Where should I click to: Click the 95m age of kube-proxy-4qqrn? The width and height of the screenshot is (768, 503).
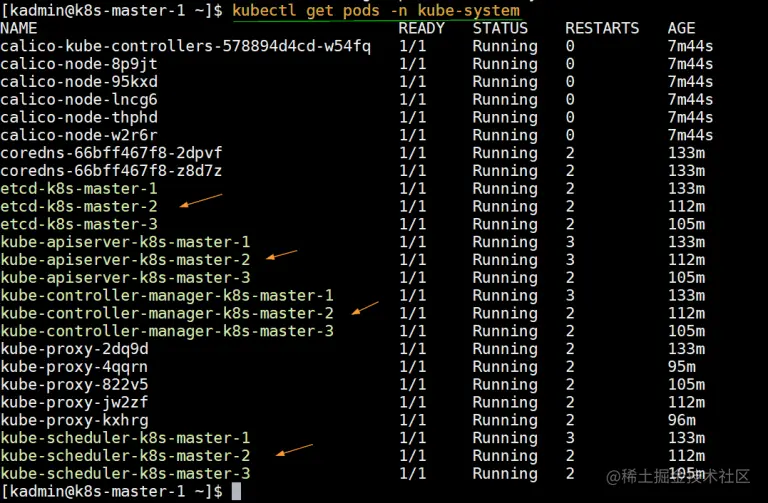coord(682,367)
